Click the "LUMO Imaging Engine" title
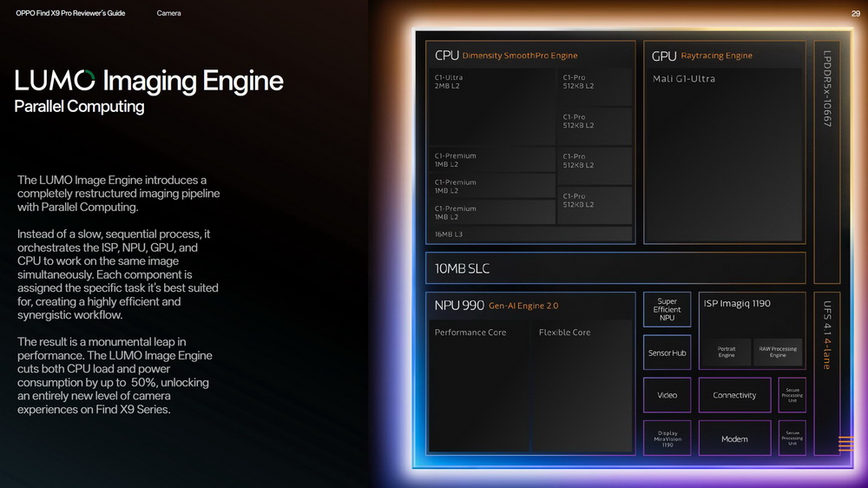Image resolution: width=868 pixels, height=488 pixels. tap(149, 81)
